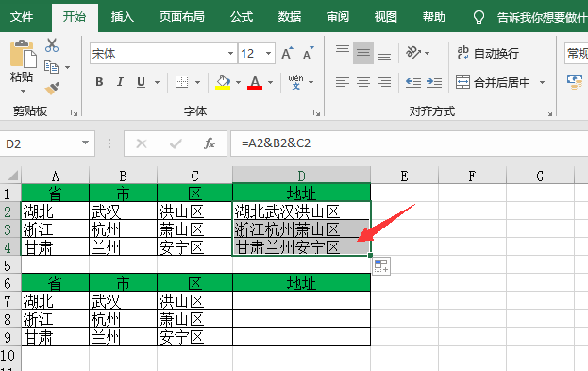This screenshot has height=371, width=588.
Task: Open text orientation tool
Action: click(x=413, y=53)
